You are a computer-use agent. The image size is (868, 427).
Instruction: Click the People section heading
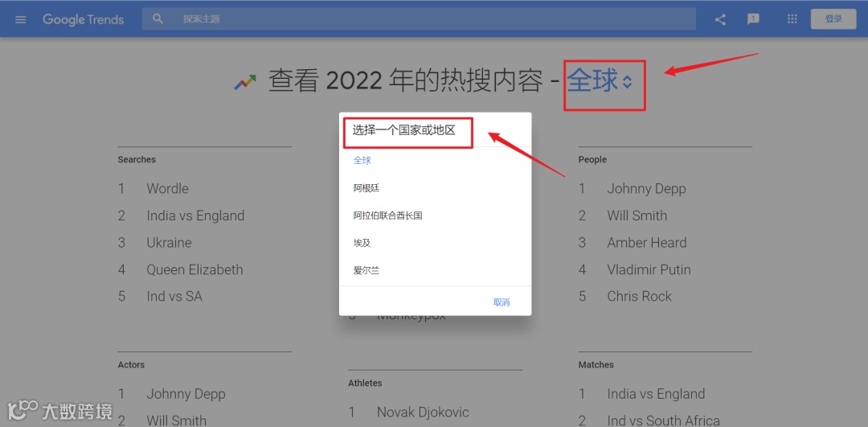(x=592, y=159)
